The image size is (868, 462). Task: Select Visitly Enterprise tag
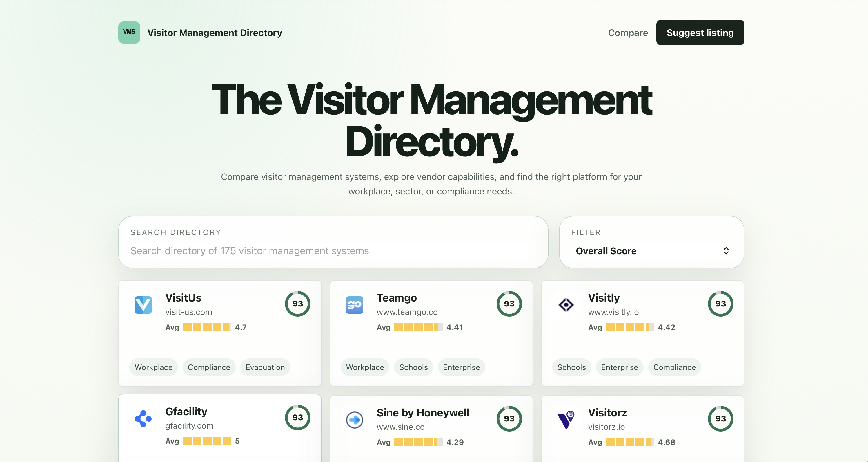(x=619, y=367)
